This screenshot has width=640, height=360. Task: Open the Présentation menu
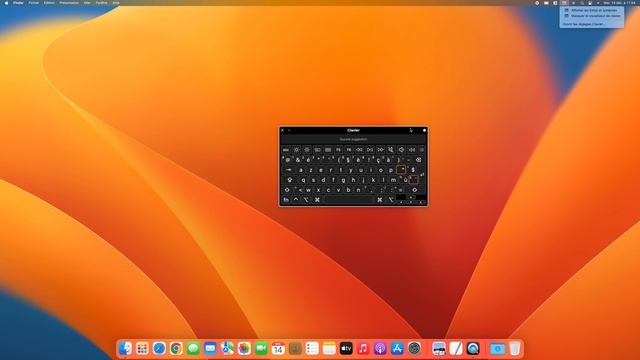tap(69, 3)
